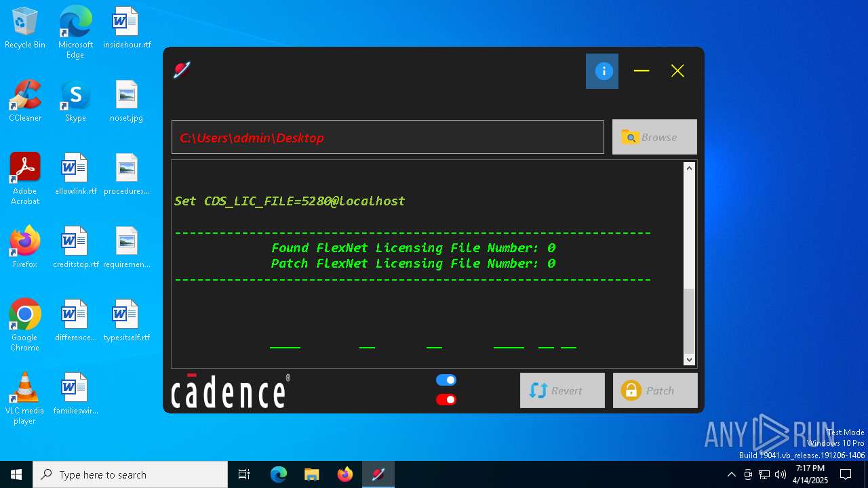Open Firefox desktop shortcut
The height and width of the screenshot is (488, 868).
click(25, 248)
